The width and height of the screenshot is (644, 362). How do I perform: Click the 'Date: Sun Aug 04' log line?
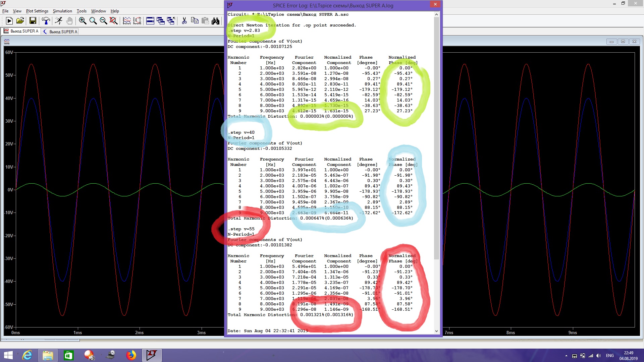[x=268, y=331]
